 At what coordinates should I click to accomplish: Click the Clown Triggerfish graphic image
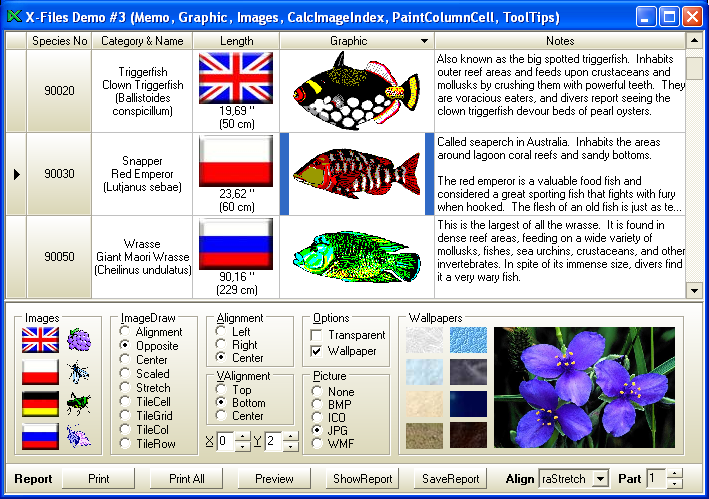[x=356, y=90]
